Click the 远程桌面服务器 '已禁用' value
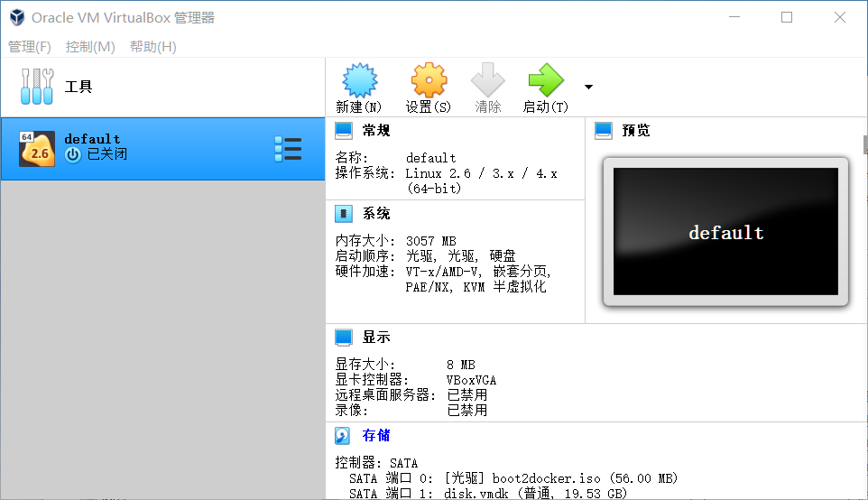This screenshot has height=500, width=868. tap(467, 395)
